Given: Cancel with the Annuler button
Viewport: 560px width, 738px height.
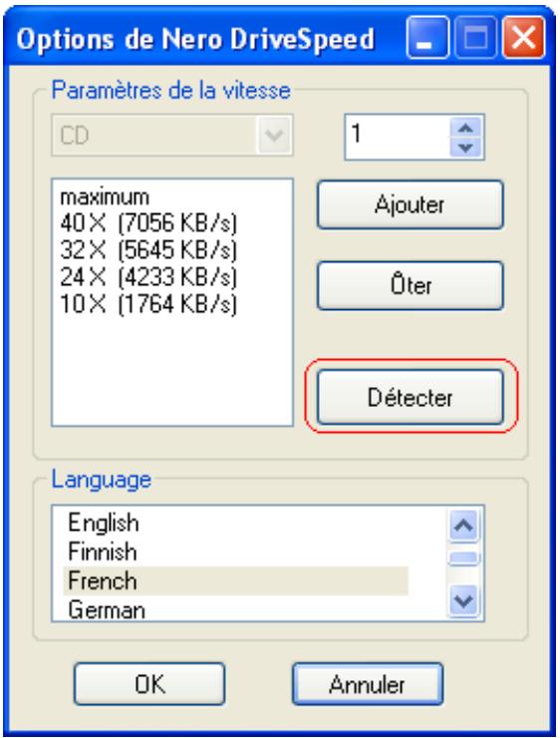Looking at the screenshot, I should coord(368,684).
